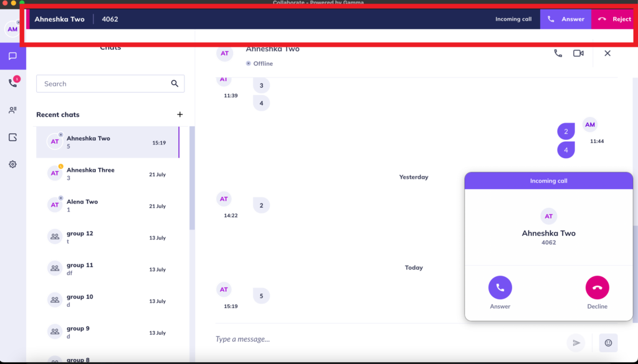Image resolution: width=638 pixels, height=364 pixels.
Task: Start a video call from the chat header
Action: [578, 54]
